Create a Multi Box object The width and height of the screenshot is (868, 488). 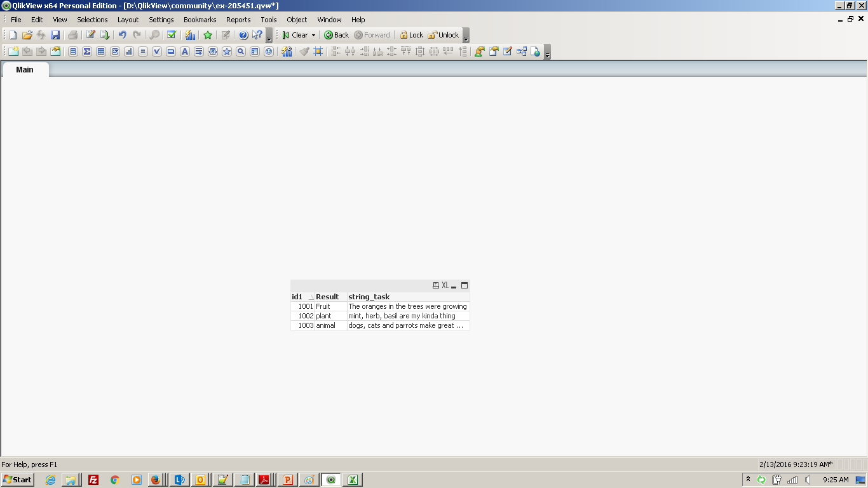(115, 51)
